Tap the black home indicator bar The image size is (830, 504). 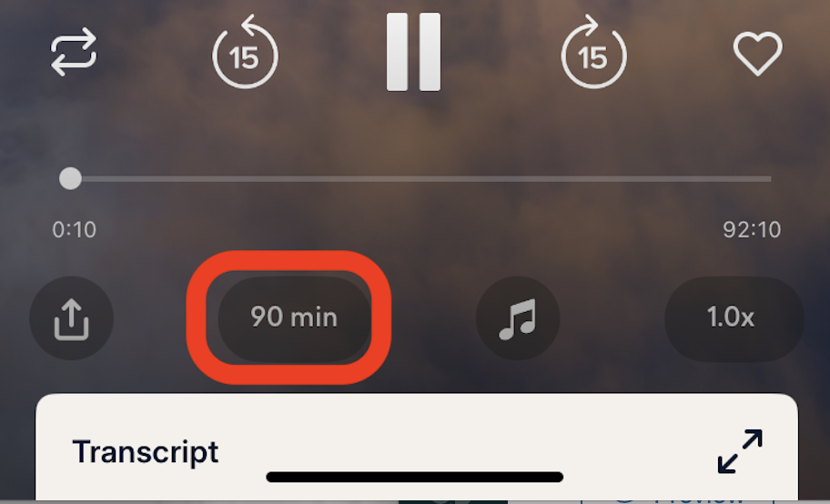(x=414, y=477)
